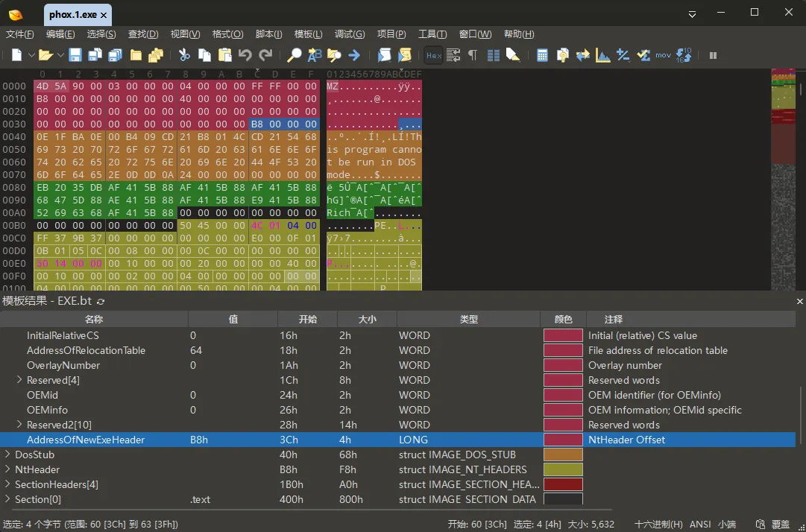The height and width of the screenshot is (532, 806).
Task: Click the pause bars toolbar icon
Action: pyautogui.click(x=713, y=55)
